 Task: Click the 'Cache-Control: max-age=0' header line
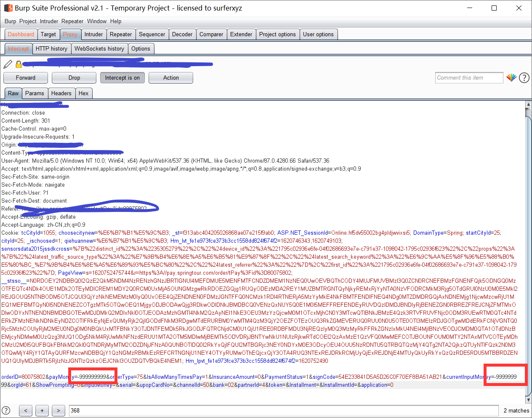pos(34,129)
